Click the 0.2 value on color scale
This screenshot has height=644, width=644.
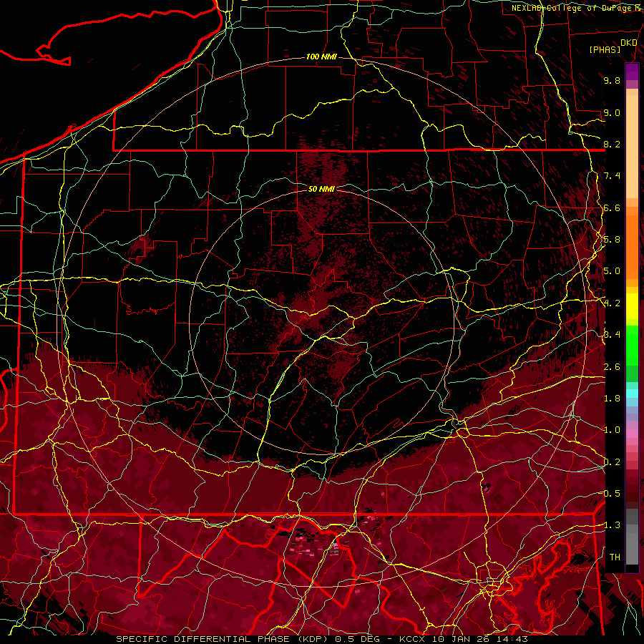tap(612, 462)
